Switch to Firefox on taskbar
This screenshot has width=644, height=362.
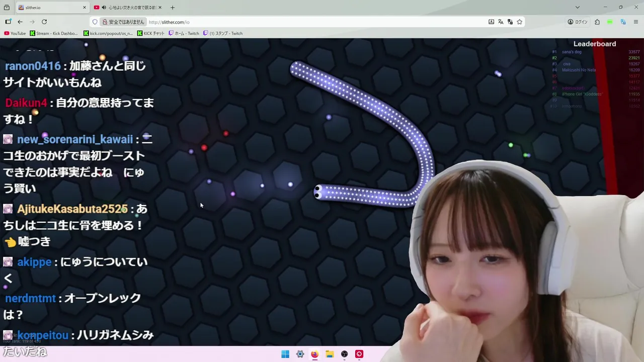pyautogui.click(x=314, y=354)
